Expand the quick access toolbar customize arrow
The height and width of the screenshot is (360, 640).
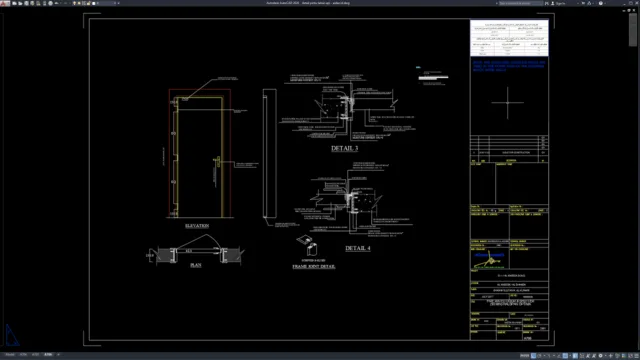click(x=118, y=3)
